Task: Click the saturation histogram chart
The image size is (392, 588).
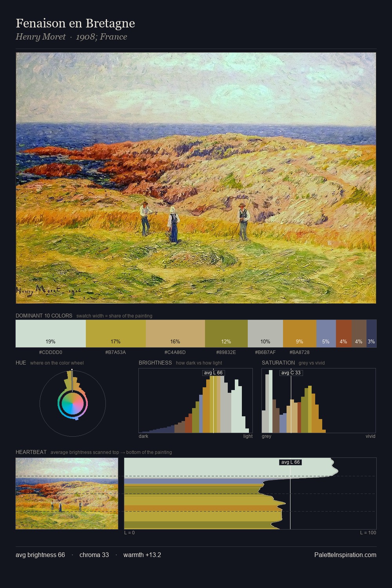Action: (319, 401)
